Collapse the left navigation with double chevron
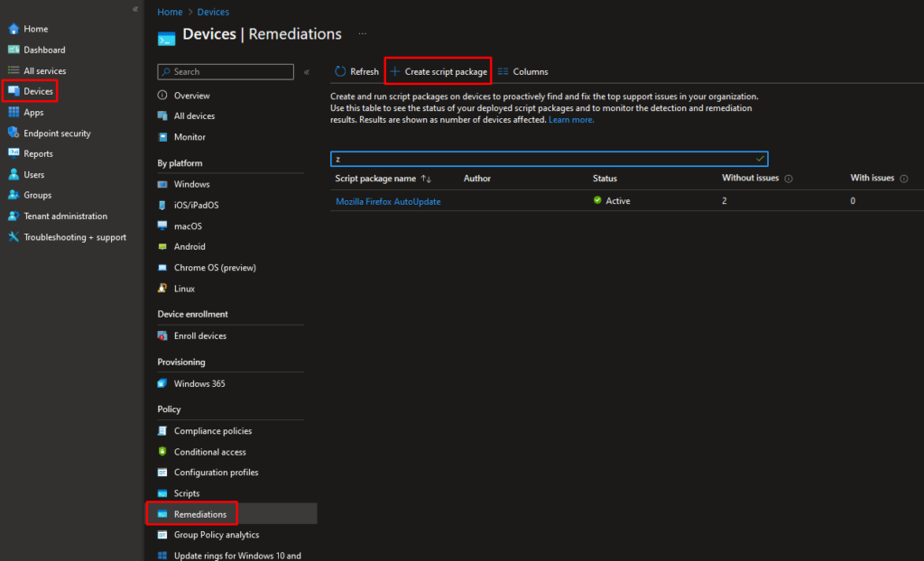The width and height of the screenshot is (924, 561). coord(135,9)
